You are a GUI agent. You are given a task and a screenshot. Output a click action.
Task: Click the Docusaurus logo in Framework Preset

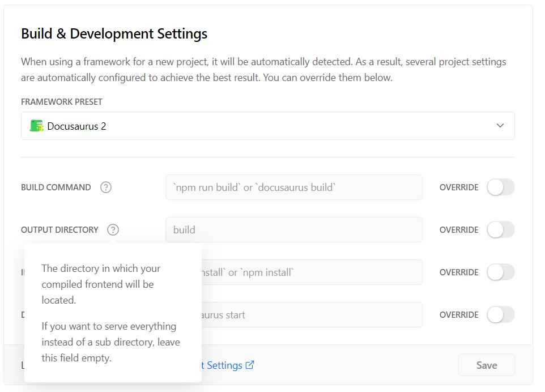36,126
